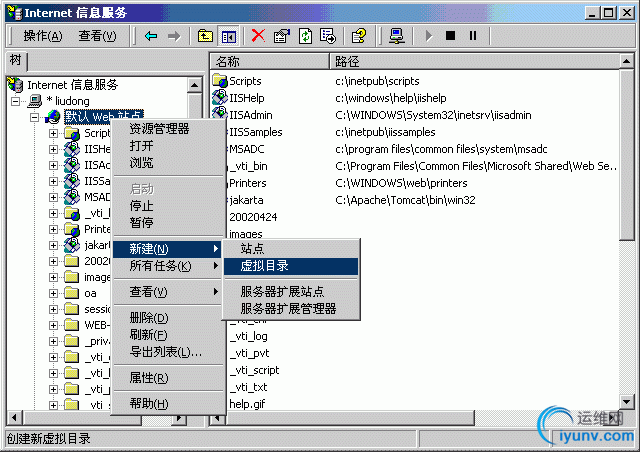Click the liudong computer icon in tree
Viewport: 640px width, 452px height.
(x=35, y=101)
